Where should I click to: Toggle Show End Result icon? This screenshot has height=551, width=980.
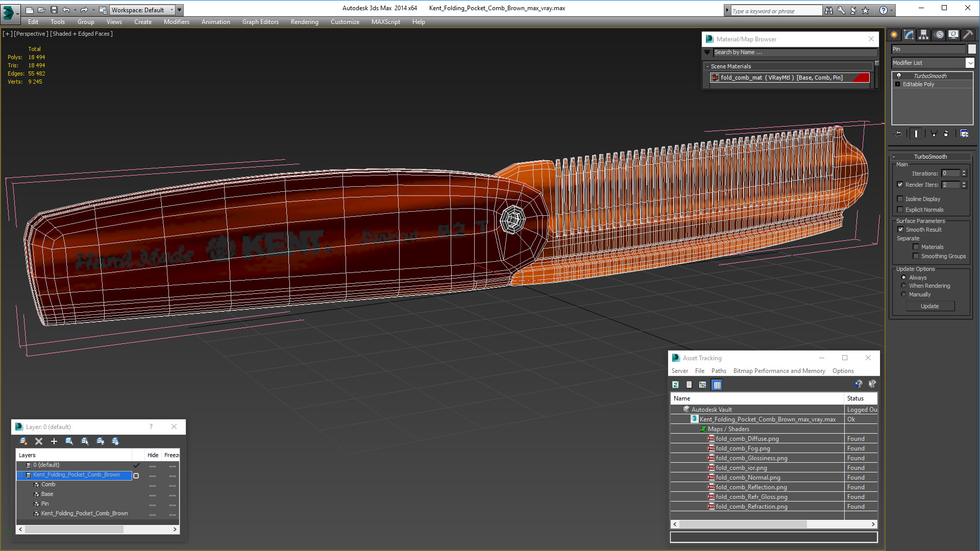916,134
